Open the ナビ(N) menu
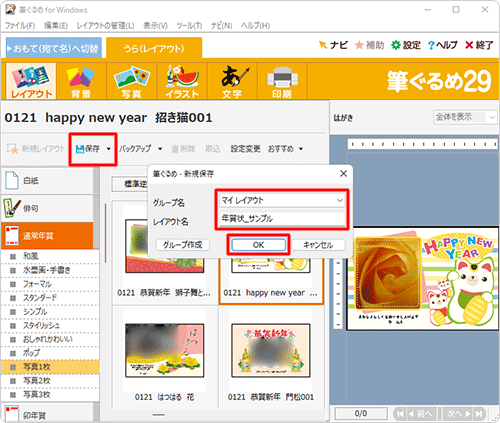Viewport: 500px width, 423px height. click(x=221, y=26)
